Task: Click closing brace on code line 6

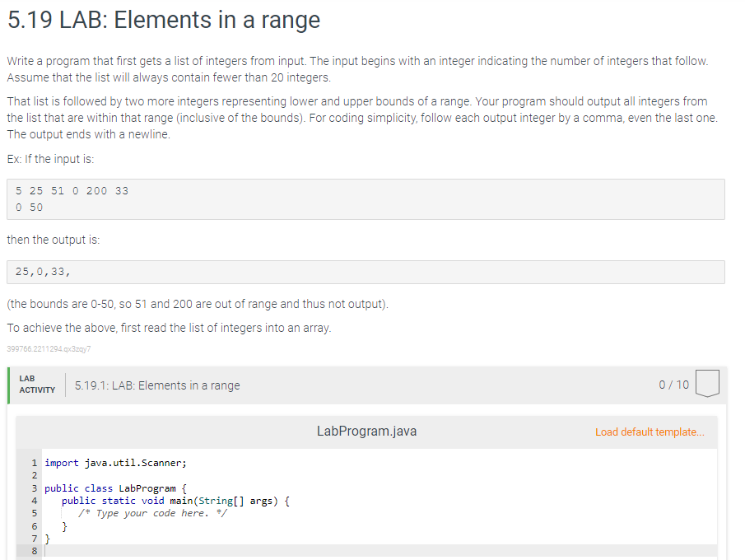Action: pos(64,526)
